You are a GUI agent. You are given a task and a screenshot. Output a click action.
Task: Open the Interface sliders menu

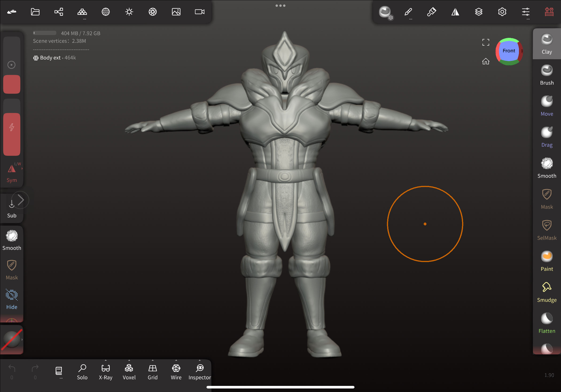pos(526,12)
